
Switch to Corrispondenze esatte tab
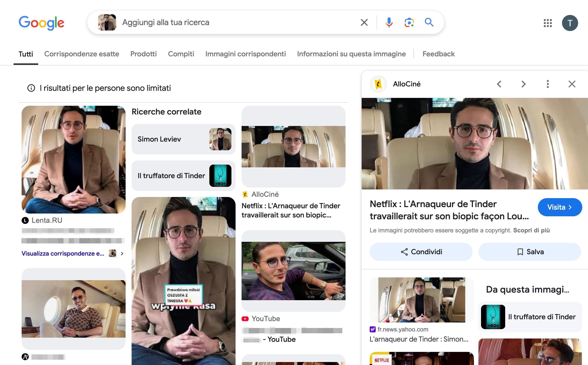tap(82, 54)
